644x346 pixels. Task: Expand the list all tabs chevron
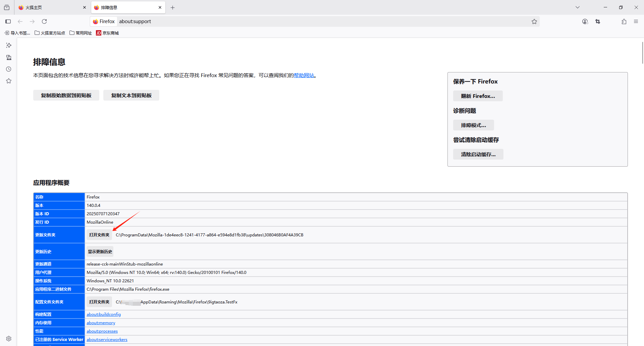(578, 7)
